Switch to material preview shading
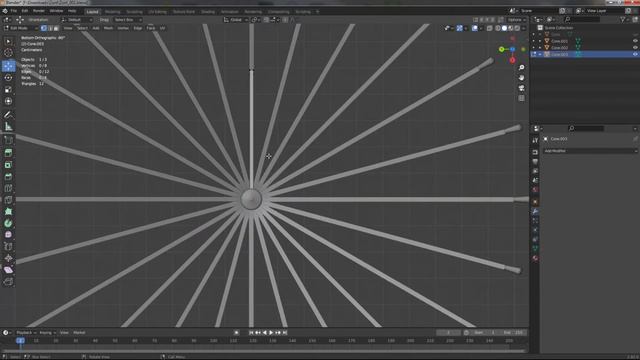Viewport: 640px width, 360px height. [x=511, y=28]
